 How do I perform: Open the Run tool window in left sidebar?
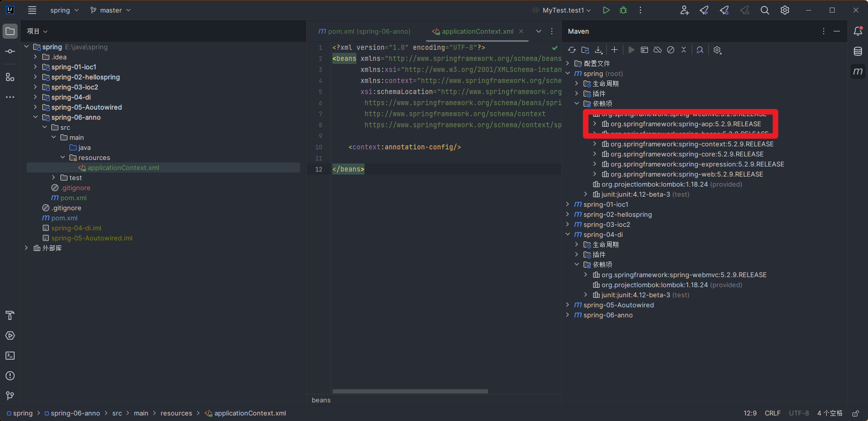[x=10, y=335]
